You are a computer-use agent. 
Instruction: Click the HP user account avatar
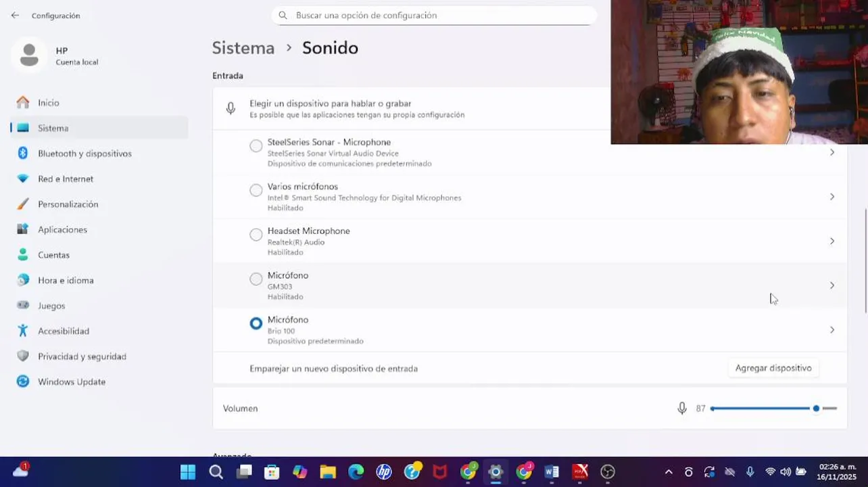coord(29,55)
